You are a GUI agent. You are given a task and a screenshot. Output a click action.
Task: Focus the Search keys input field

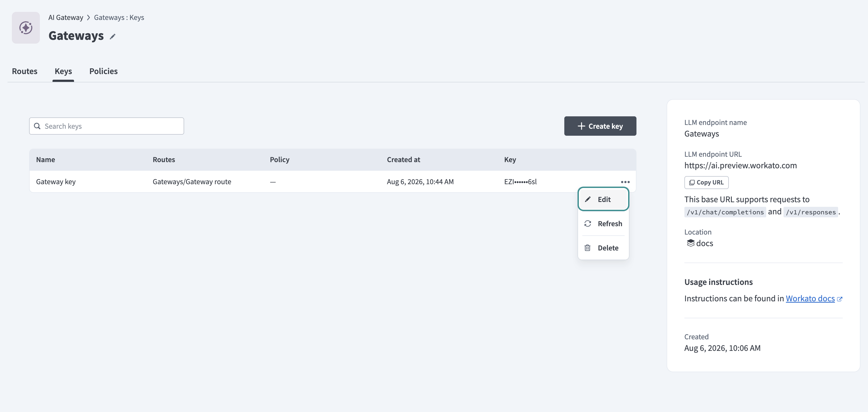(x=106, y=126)
